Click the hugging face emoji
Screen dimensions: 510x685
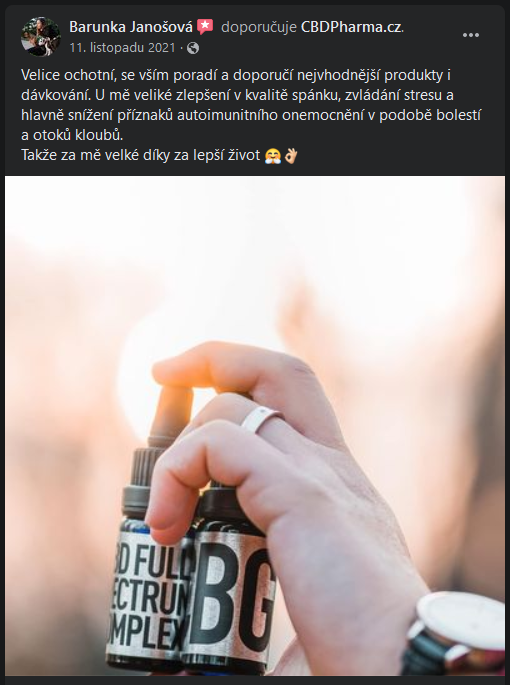[273, 156]
